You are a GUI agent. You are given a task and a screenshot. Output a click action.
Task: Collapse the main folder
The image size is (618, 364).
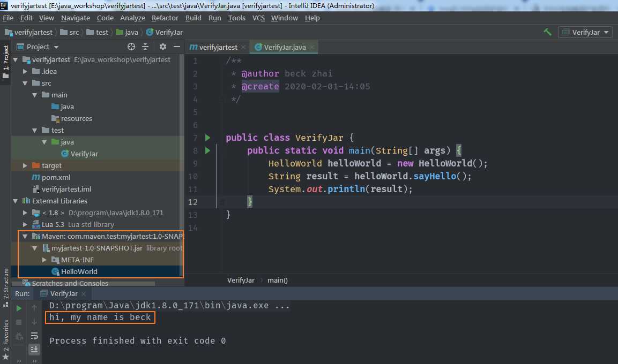35,95
